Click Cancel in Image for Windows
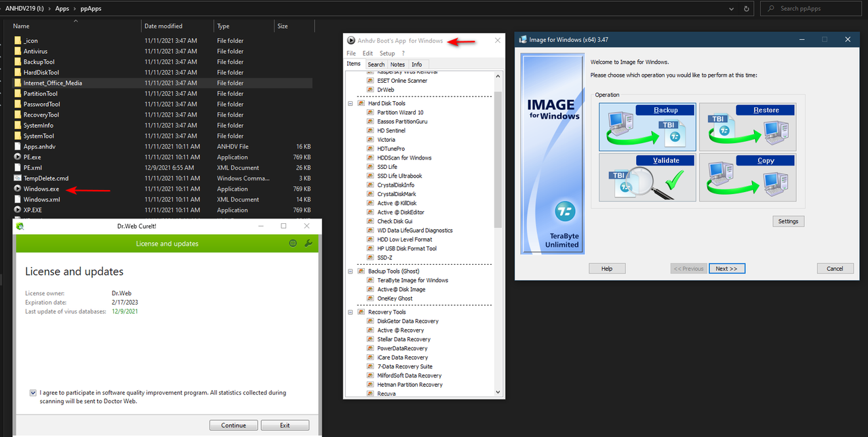The image size is (868, 437). pos(835,269)
